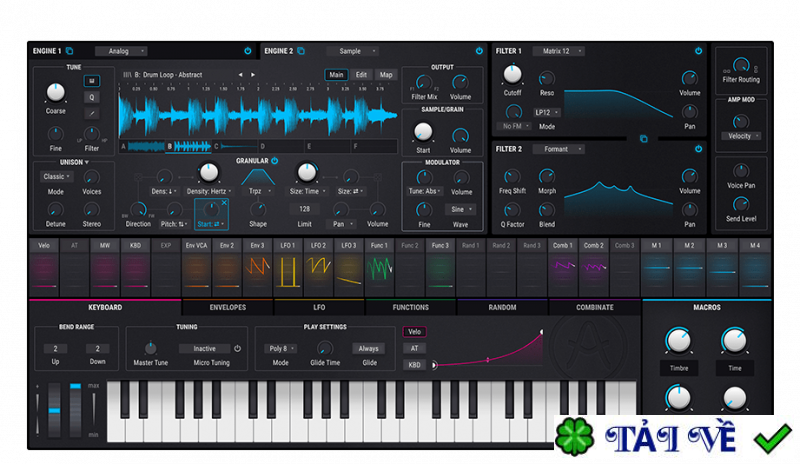This screenshot has width=800, height=464.
Task: Click the Cutoff knob in Filter 1
Action: pos(512,75)
